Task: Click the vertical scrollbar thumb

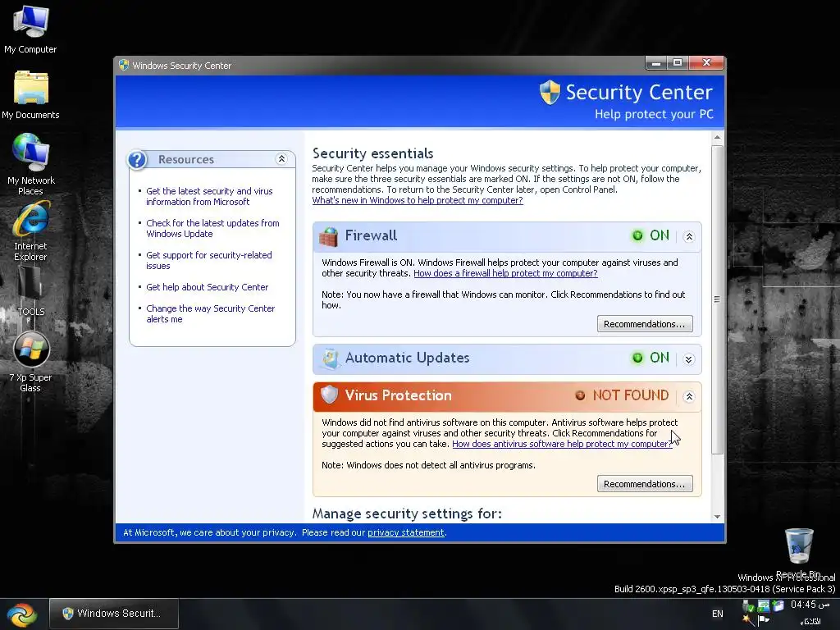Action: coord(717,299)
